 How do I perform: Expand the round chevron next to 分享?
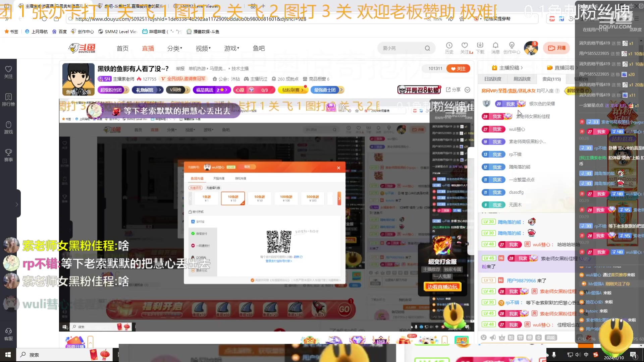[x=468, y=89]
